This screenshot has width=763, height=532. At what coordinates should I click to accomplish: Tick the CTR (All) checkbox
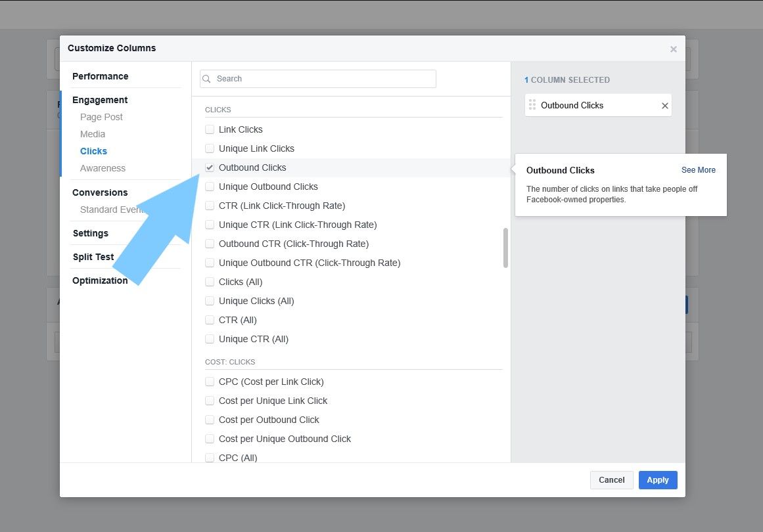pos(210,319)
